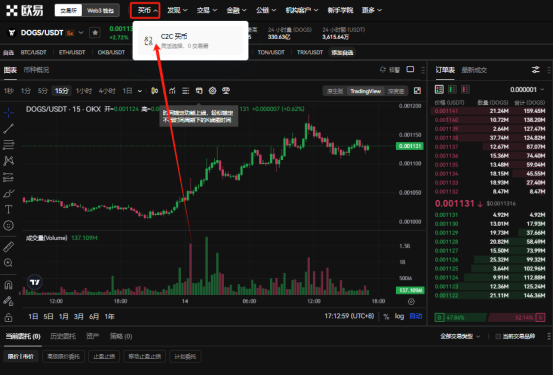Image resolution: width=553 pixels, height=375 pixels.
Task: Switch to TradingView chart mode
Action: pyautogui.click(x=365, y=91)
